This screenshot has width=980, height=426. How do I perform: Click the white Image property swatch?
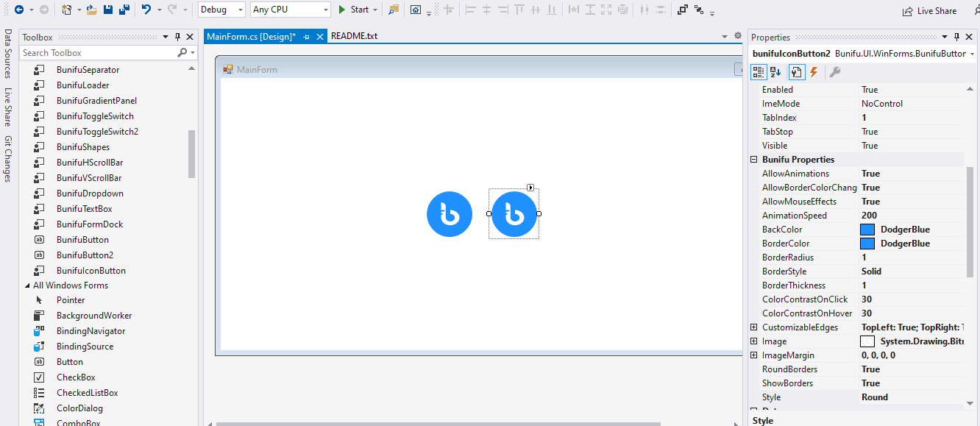click(x=867, y=341)
